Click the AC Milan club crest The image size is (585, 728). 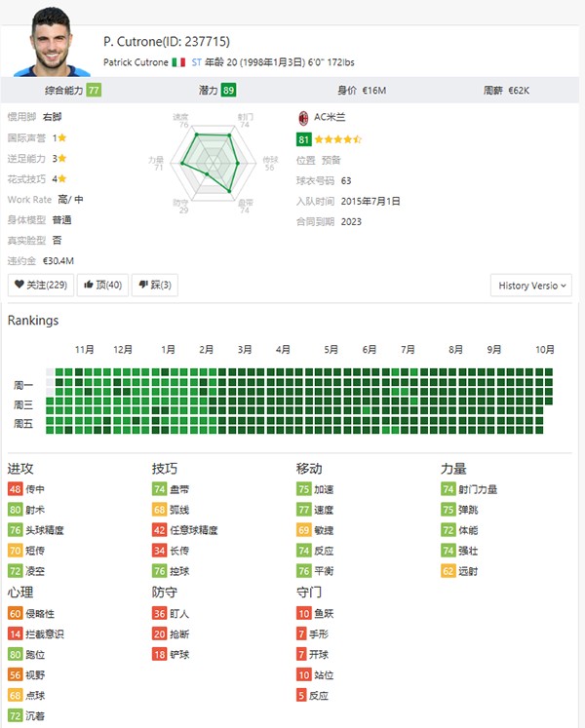coord(303,117)
